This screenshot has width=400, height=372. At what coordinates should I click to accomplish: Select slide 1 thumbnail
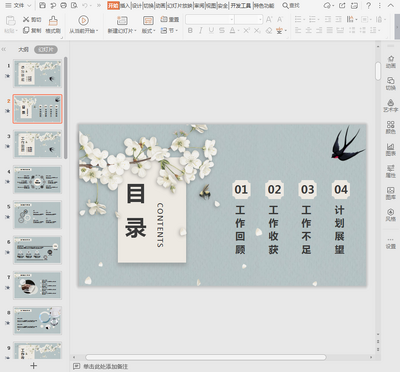pyautogui.click(x=37, y=74)
